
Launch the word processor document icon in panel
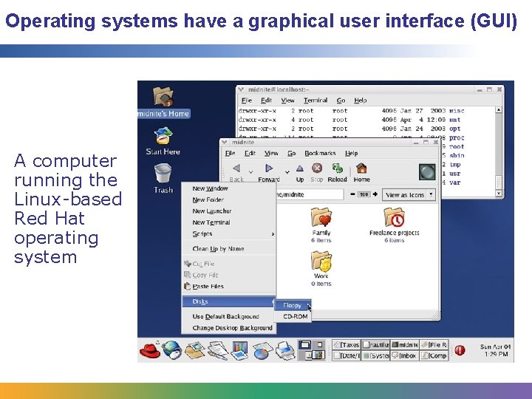pyautogui.click(x=217, y=350)
